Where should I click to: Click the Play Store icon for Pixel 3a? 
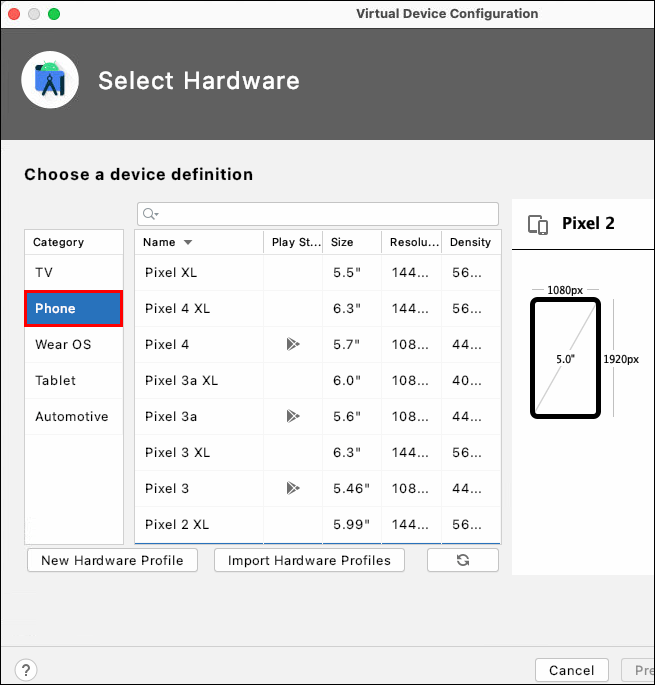293,416
